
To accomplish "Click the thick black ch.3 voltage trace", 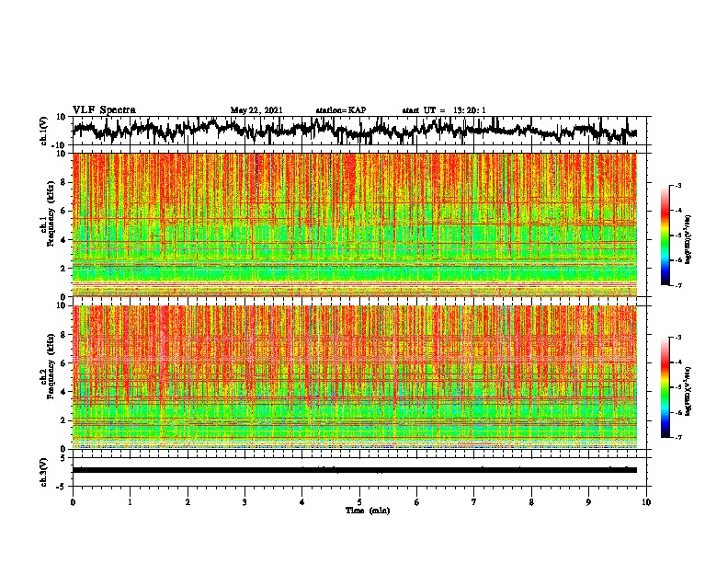I will coord(355,470).
